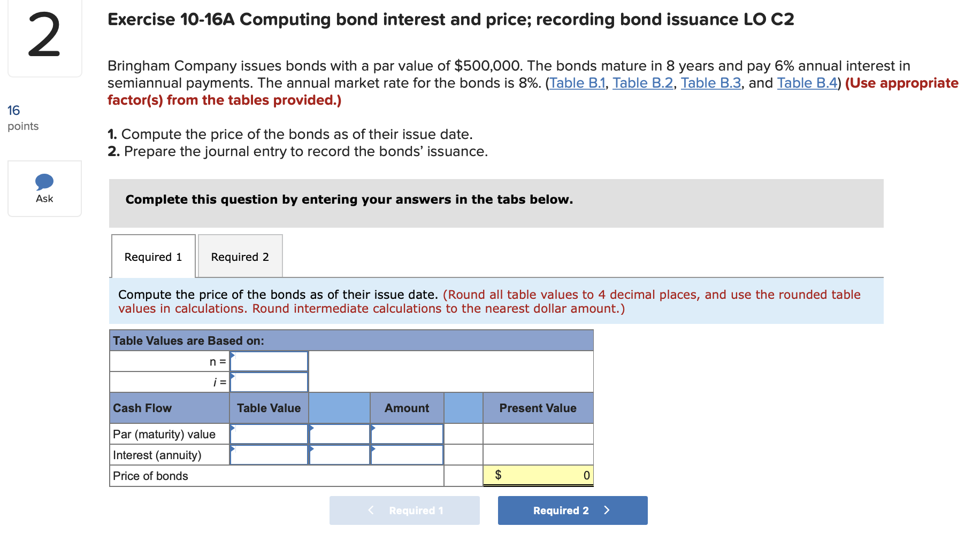Open Table B.3 link
The image size is (980, 542).
click(x=710, y=83)
